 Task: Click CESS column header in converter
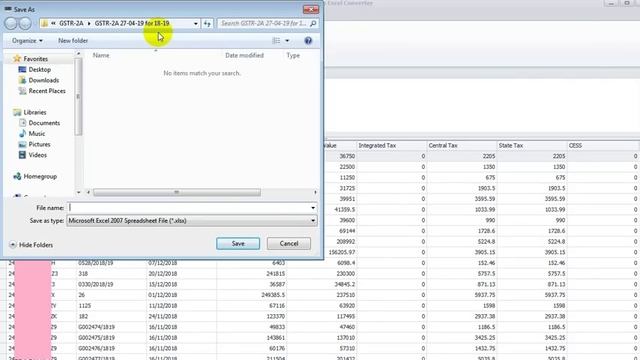pos(602,145)
